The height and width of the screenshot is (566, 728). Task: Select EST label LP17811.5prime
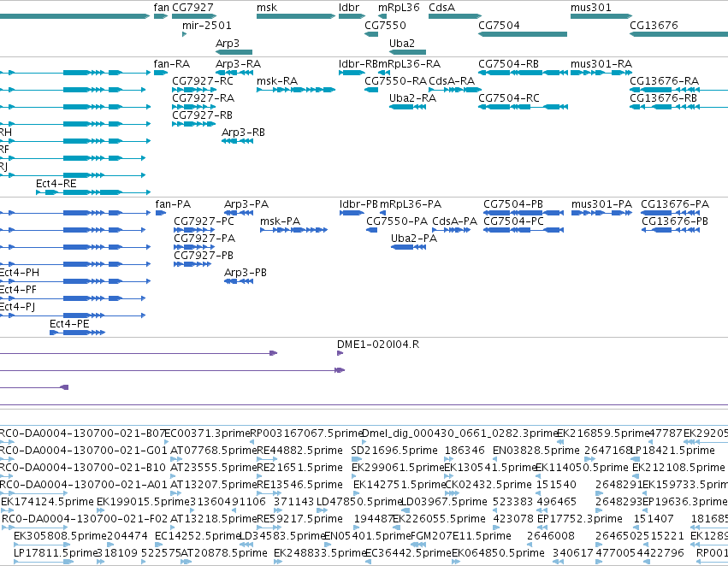(x=54, y=553)
